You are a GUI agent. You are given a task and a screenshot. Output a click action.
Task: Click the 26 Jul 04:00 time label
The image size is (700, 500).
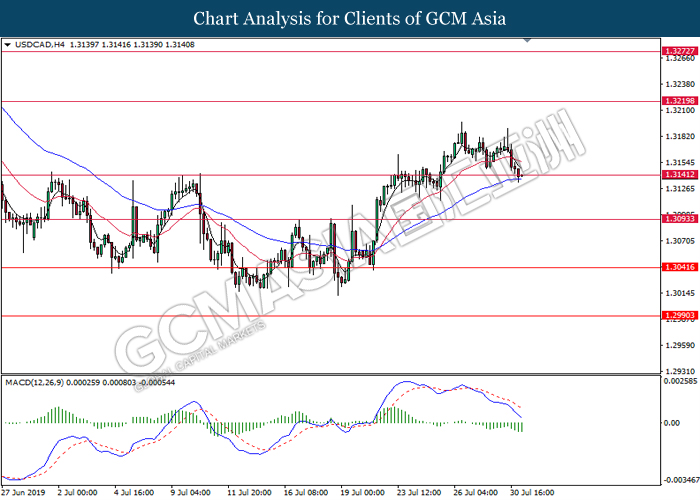[476, 492]
